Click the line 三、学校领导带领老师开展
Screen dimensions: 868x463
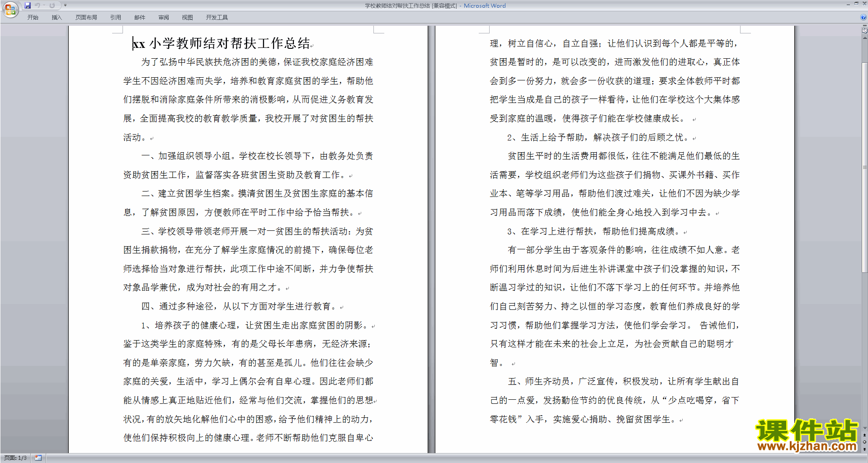(257, 231)
